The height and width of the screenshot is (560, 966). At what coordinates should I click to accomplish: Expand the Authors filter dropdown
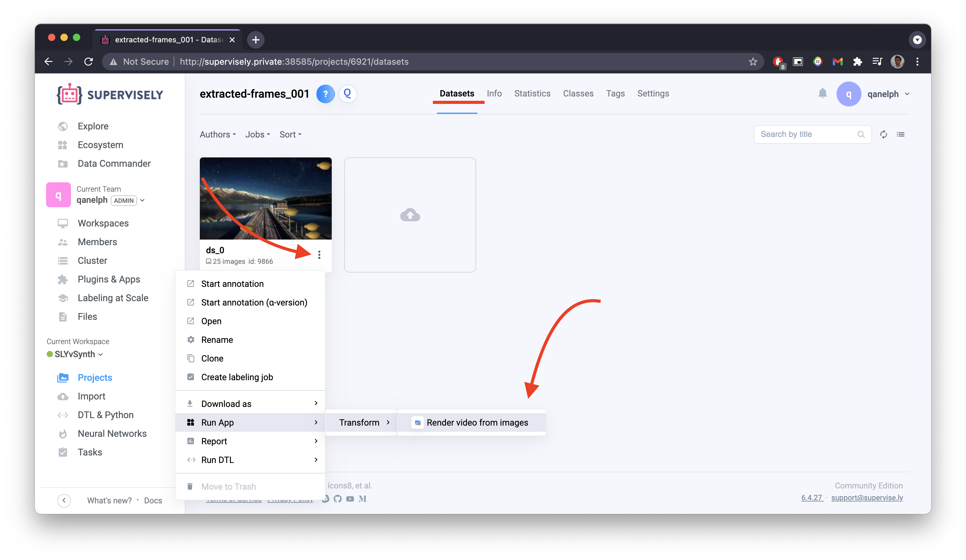pos(217,134)
